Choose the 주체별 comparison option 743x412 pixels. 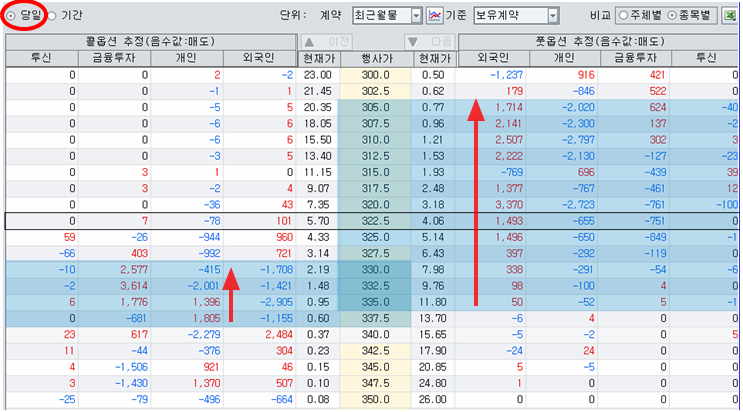624,16
